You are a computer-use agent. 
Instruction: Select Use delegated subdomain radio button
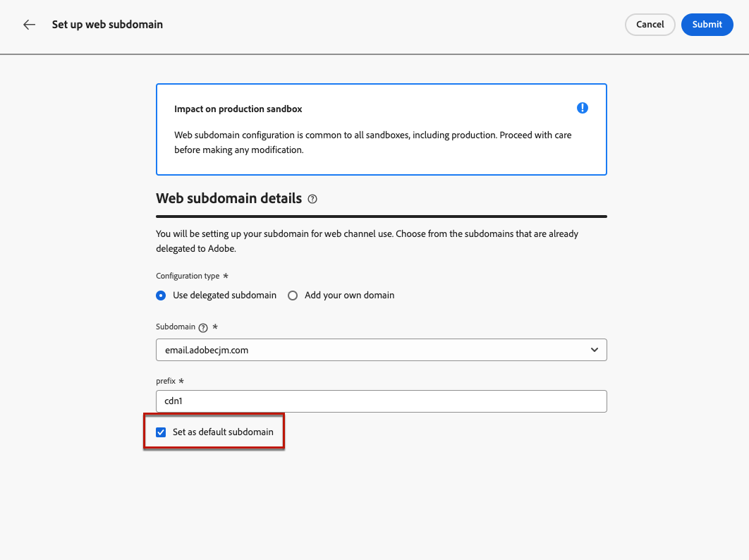click(161, 296)
